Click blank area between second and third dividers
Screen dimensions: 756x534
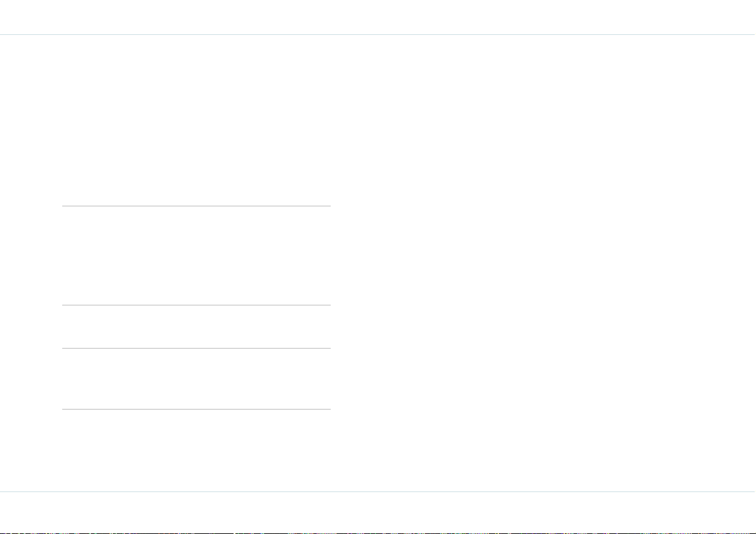[196, 326]
